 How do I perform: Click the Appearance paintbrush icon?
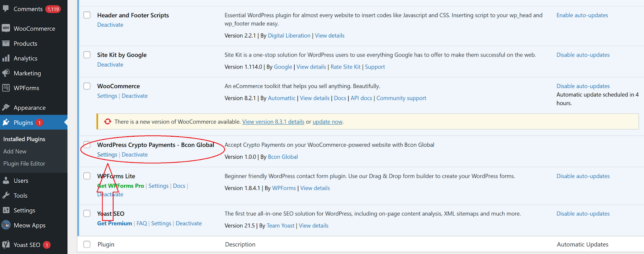pos(6,107)
